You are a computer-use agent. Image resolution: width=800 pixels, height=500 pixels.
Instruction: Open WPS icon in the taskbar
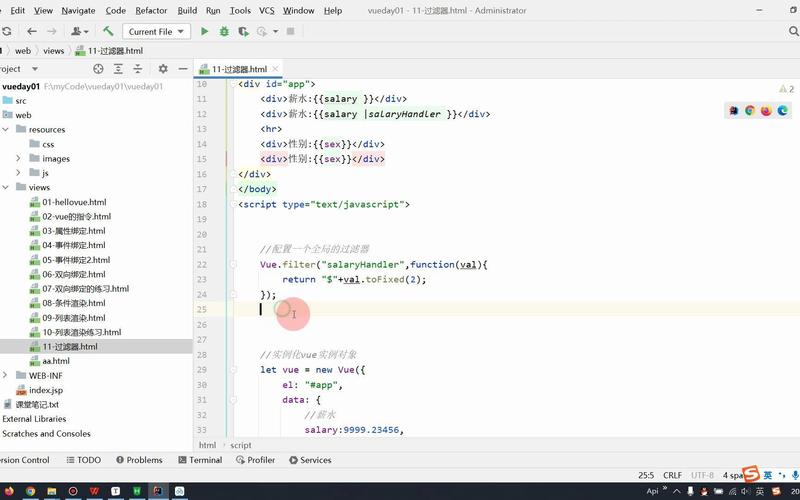(x=94, y=491)
